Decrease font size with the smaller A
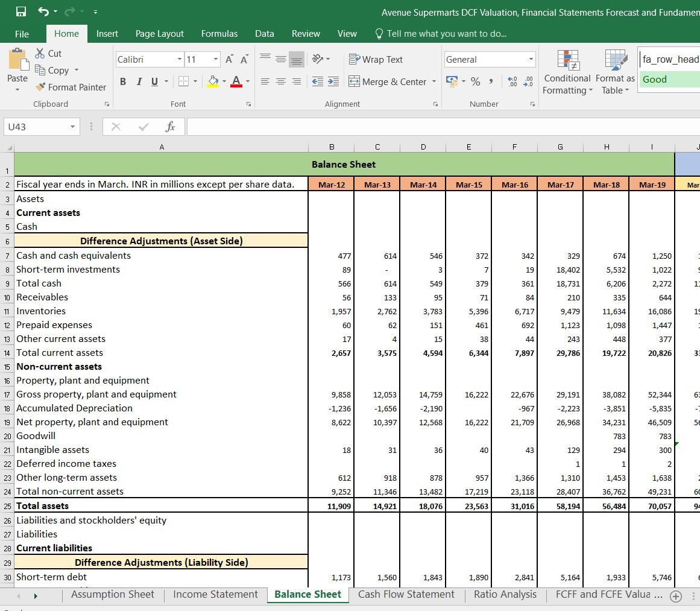 [244, 59]
